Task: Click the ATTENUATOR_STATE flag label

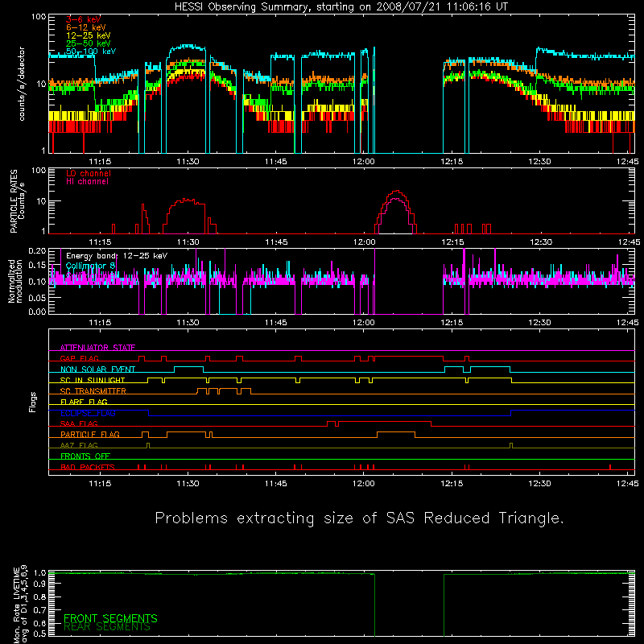Action: (x=97, y=348)
